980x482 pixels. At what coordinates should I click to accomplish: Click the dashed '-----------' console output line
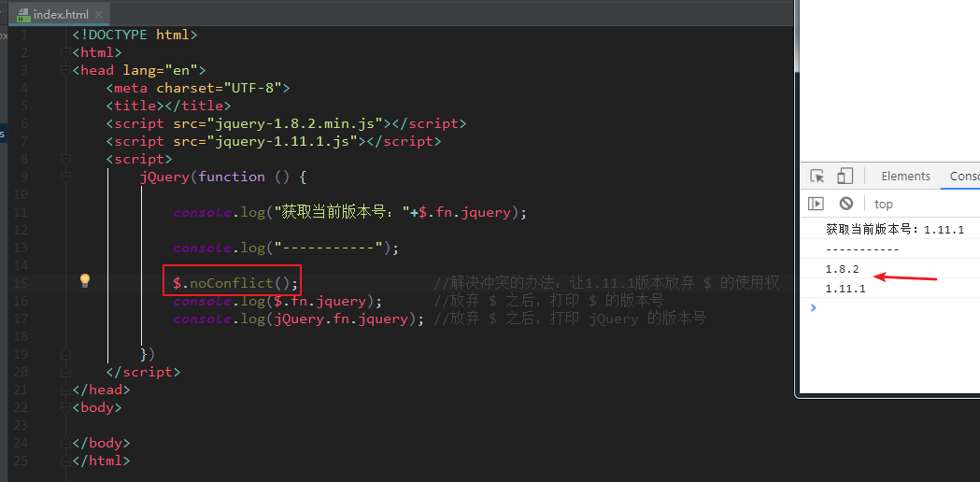click(x=862, y=249)
